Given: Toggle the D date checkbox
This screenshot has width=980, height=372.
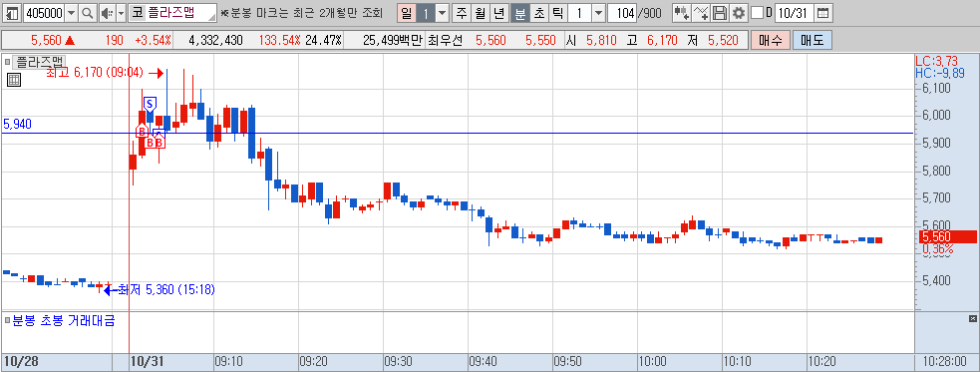Looking at the screenshot, I should [757, 13].
